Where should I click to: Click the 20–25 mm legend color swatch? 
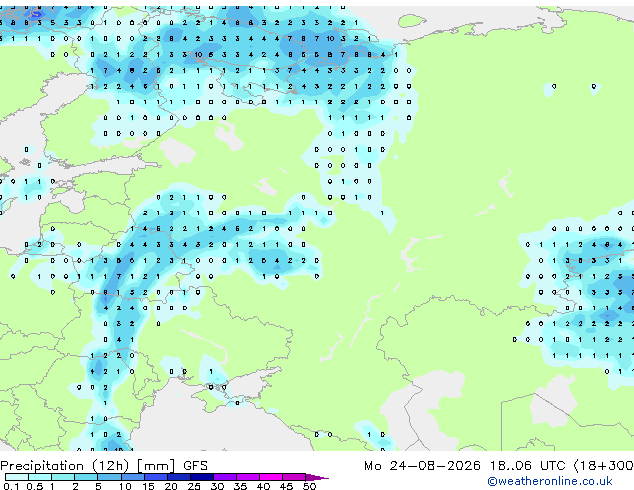click(179, 477)
